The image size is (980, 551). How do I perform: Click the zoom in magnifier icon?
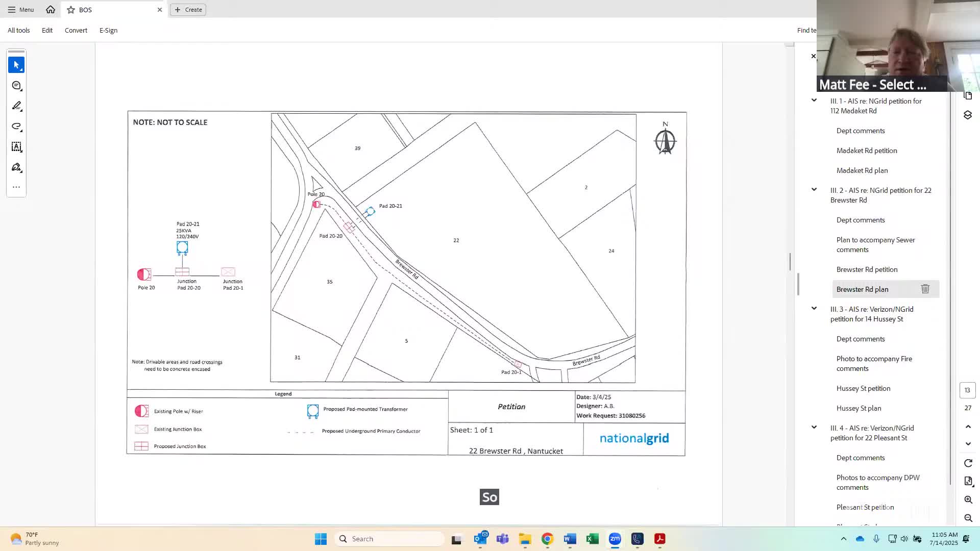coord(968,500)
